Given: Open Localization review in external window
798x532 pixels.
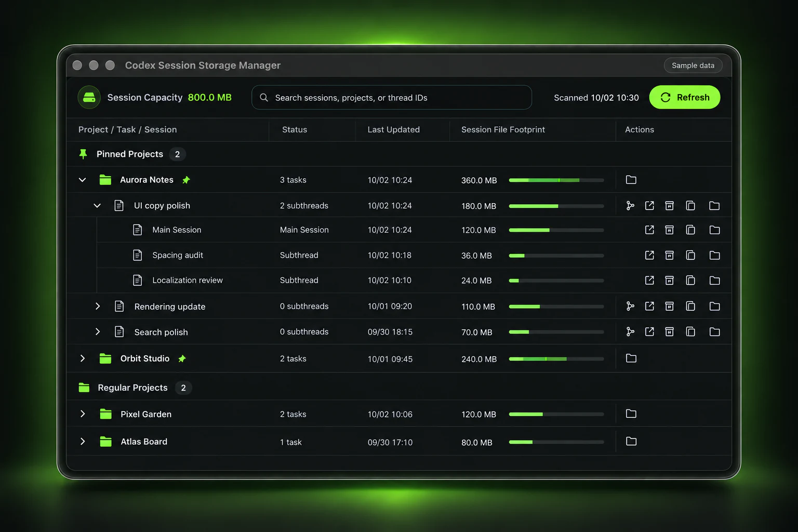Looking at the screenshot, I should [x=649, y=281].
